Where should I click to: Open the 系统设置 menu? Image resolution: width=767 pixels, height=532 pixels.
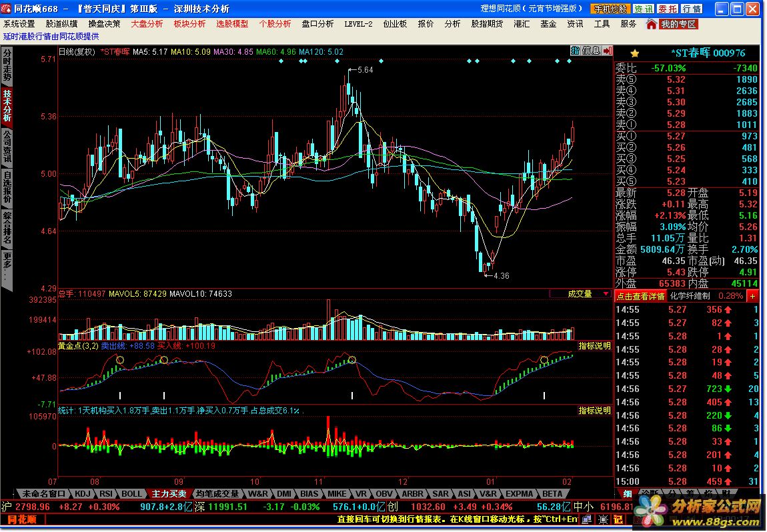(19, 23)
